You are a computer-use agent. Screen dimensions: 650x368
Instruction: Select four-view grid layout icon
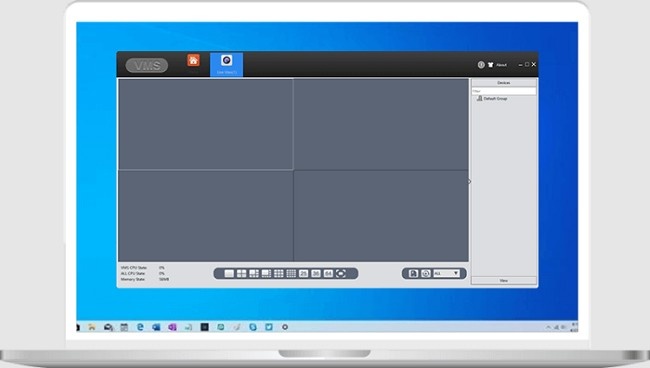pos(242,274)
